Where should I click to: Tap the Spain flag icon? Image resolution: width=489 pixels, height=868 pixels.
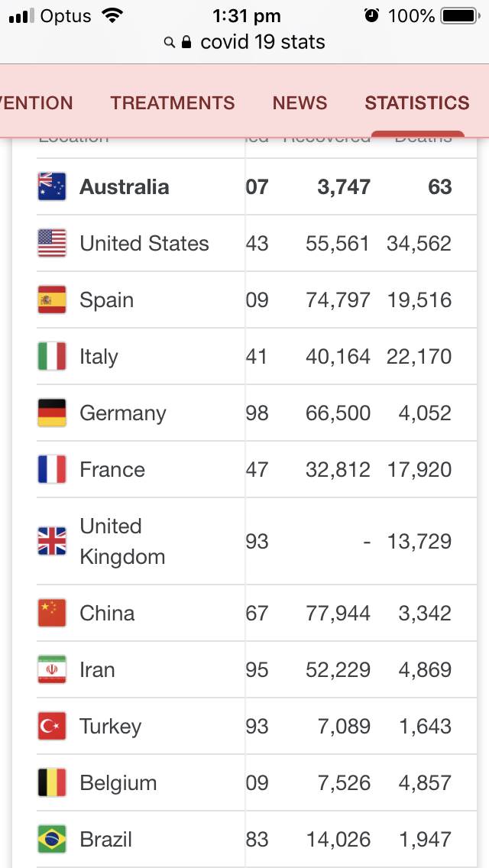coord(52,300)
